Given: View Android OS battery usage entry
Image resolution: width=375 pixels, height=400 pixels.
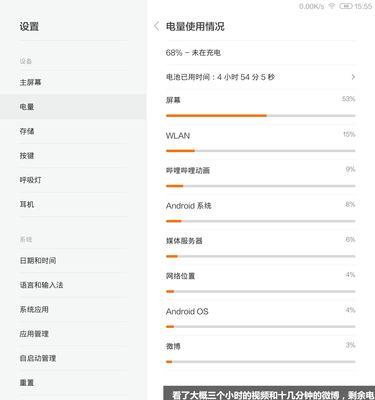Looking at the screenshot, I should click(261, 318).
